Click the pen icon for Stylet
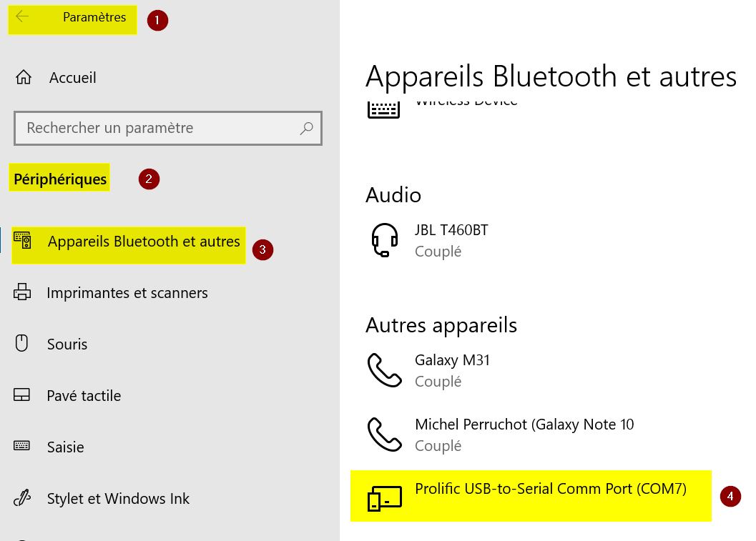Image resolution: width=756 pixels, height=541 pixels. (x=22, y=497)
